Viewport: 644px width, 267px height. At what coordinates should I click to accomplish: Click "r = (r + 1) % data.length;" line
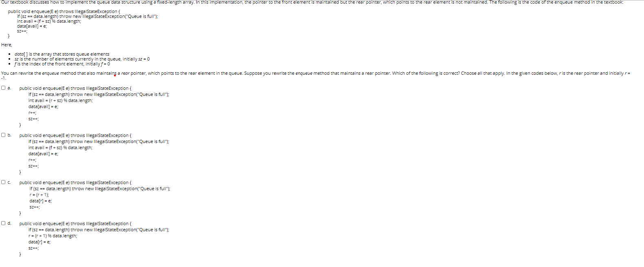pyautogui.click(x=53, y=236)
